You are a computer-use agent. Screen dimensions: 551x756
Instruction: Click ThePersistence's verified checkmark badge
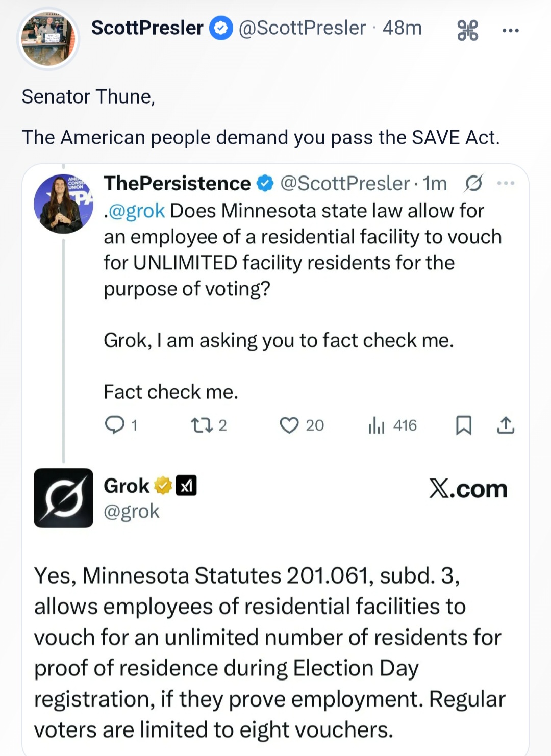tap(265, 183)
